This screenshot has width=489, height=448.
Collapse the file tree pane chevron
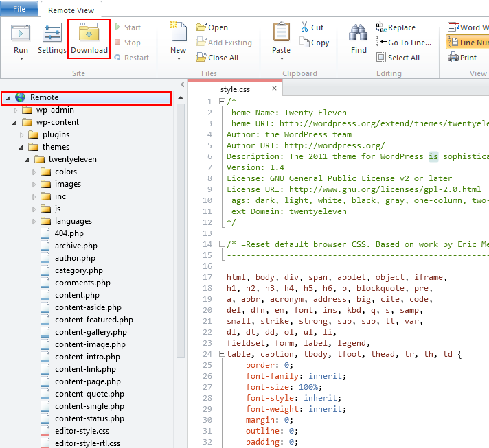(x=183, y=85)
